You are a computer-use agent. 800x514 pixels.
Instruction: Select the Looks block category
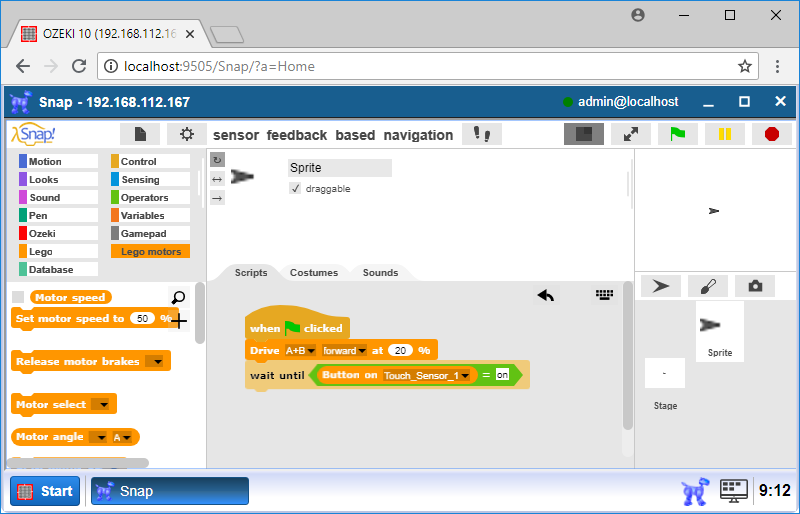[x=58, y=179]
